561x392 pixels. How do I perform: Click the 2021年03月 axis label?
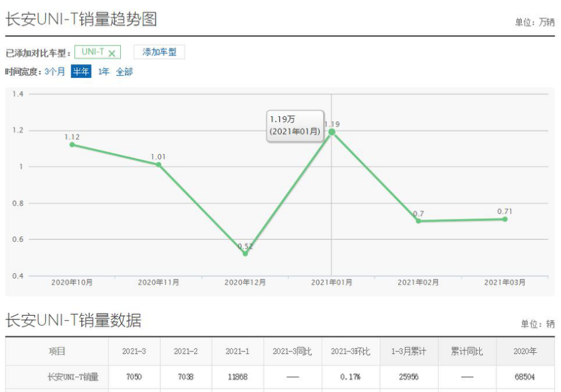pyautogui.click(x=505, y=283)
